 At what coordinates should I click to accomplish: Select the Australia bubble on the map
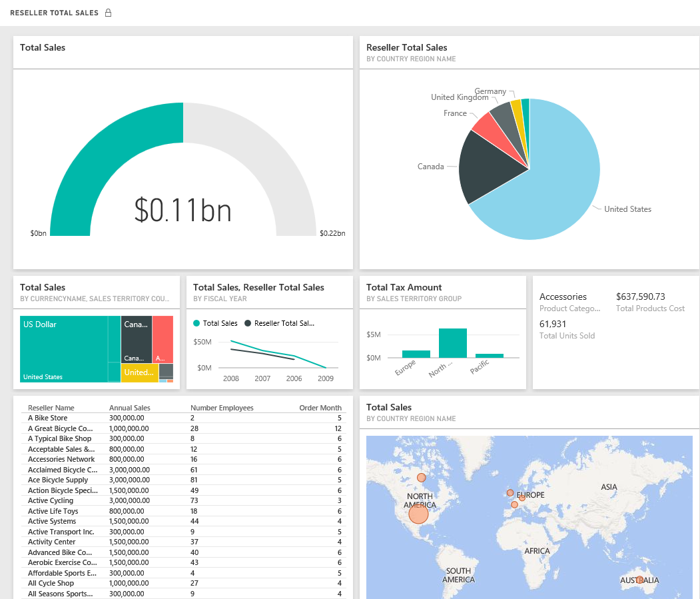point(640,580)
